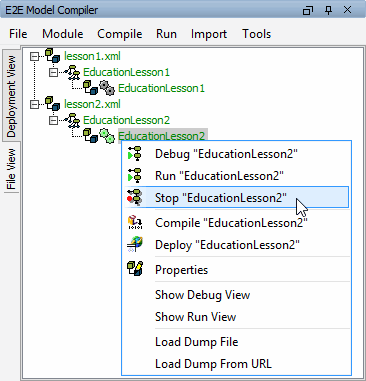Open the Import menu
Screen dimensions: 366x381
point(209,34)
